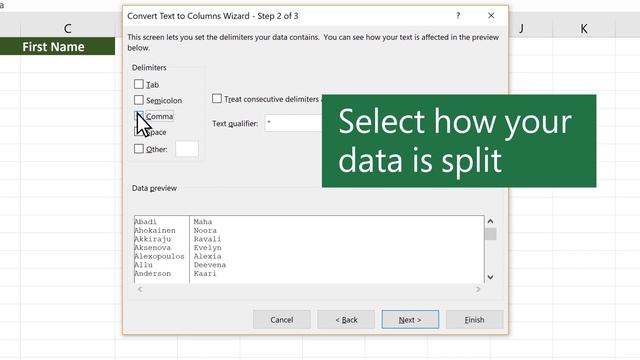Image resolution: width=640 pixels, height=360 pixels.
Task: Proceed with the Next button
Action: point(410,320)
